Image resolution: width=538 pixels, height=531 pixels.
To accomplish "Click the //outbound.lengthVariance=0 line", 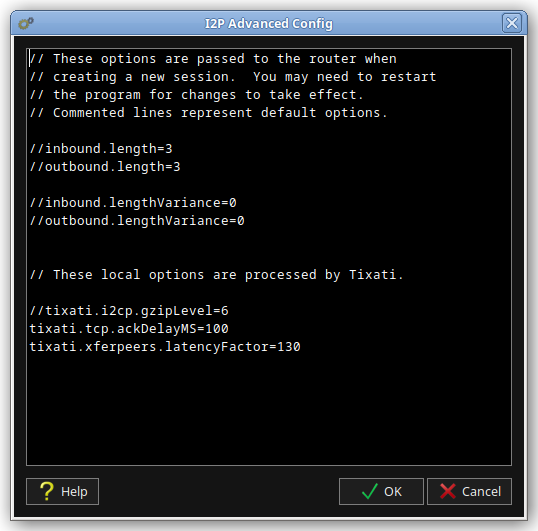I will click(137, 221).
